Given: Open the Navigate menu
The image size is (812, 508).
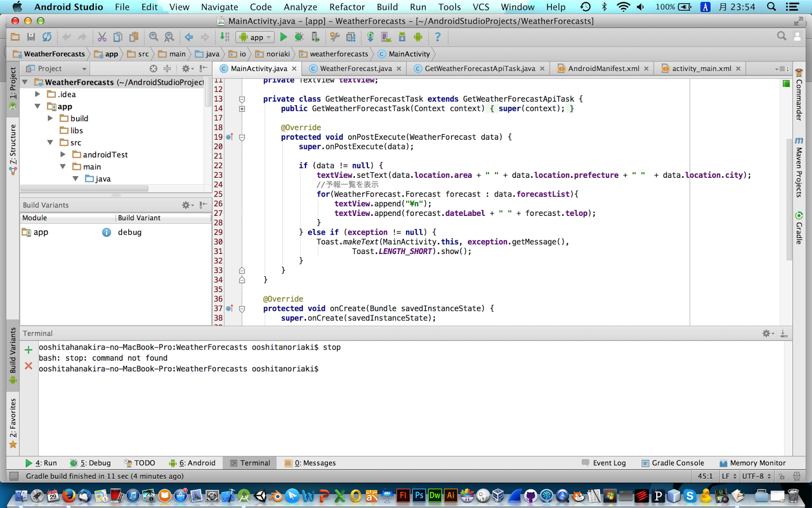Looking at the screenshot, I should tap(219, 7).
